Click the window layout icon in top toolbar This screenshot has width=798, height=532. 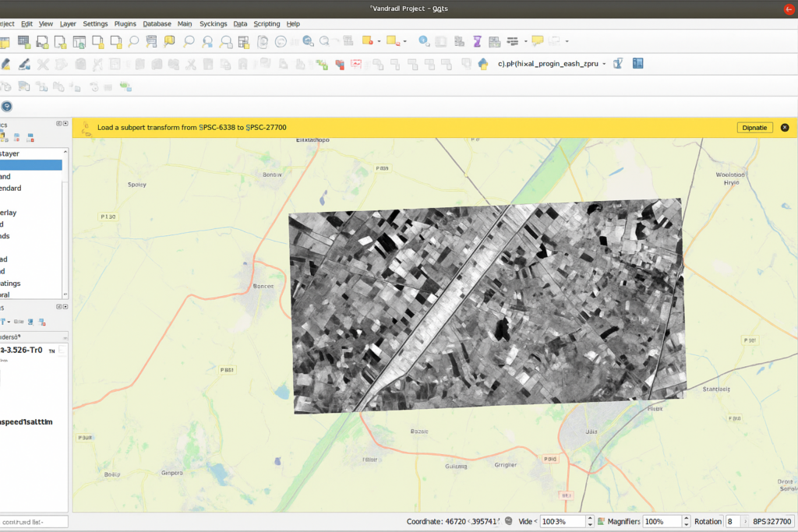[79, 42]
